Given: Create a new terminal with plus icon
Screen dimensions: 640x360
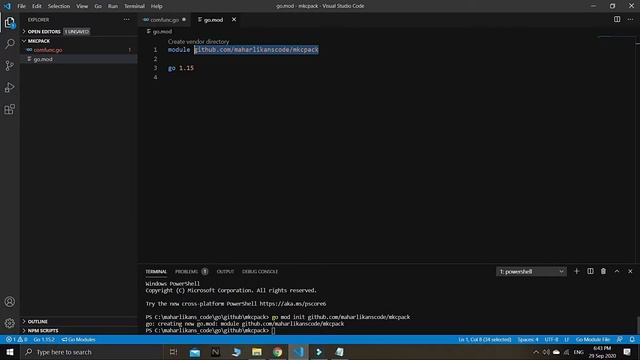Looking at the screenshot, I should click(576, 271).
